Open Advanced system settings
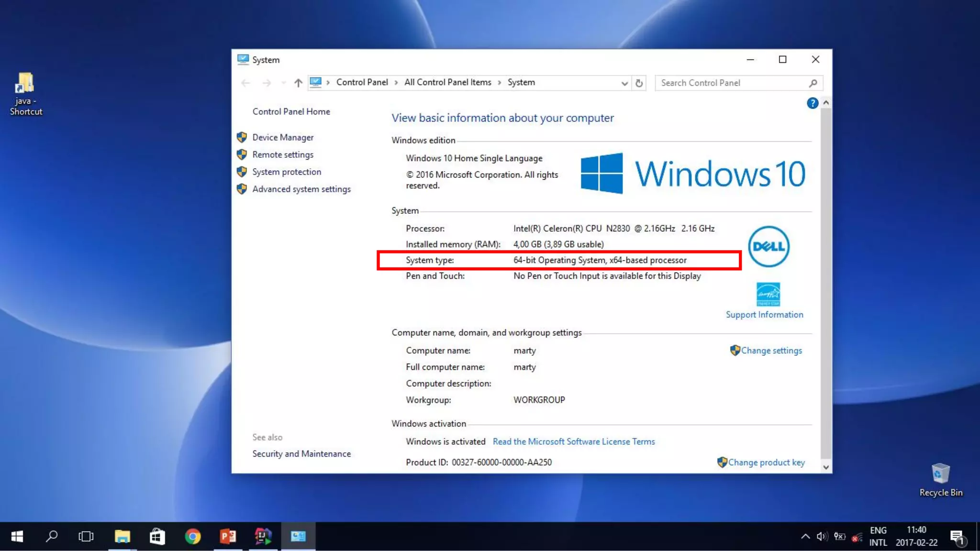This screenshot has width=980, height=551. (301, 189)
